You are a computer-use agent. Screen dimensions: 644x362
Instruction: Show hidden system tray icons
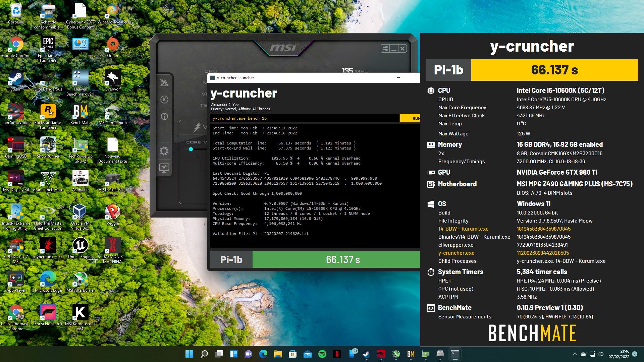pos(575,354)
